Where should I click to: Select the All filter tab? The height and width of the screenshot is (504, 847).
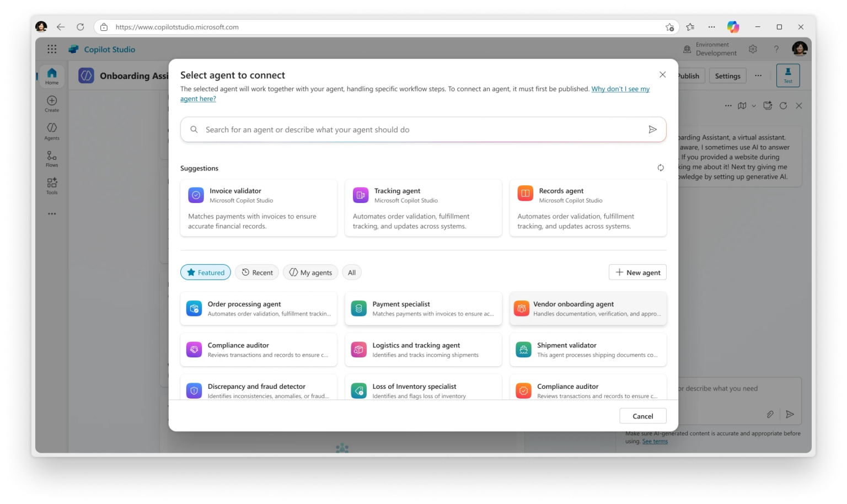click(x=352, y=272)
